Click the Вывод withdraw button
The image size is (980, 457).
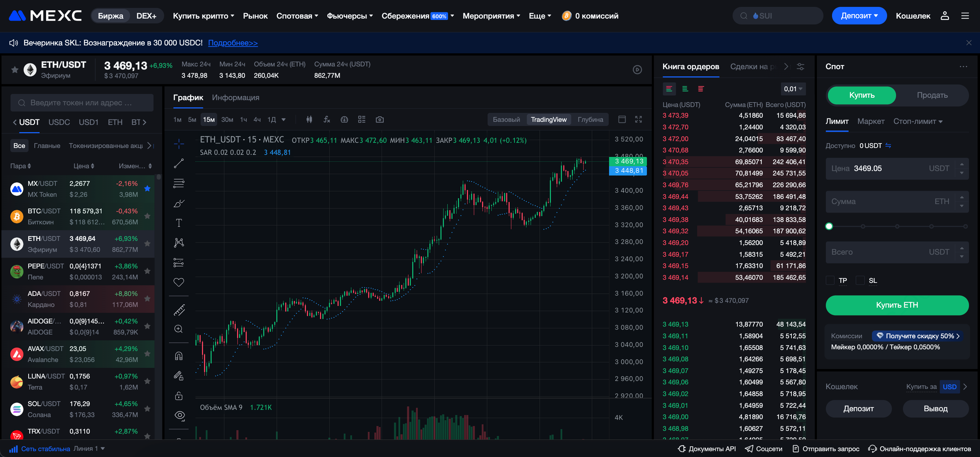(x=936, y=409)
